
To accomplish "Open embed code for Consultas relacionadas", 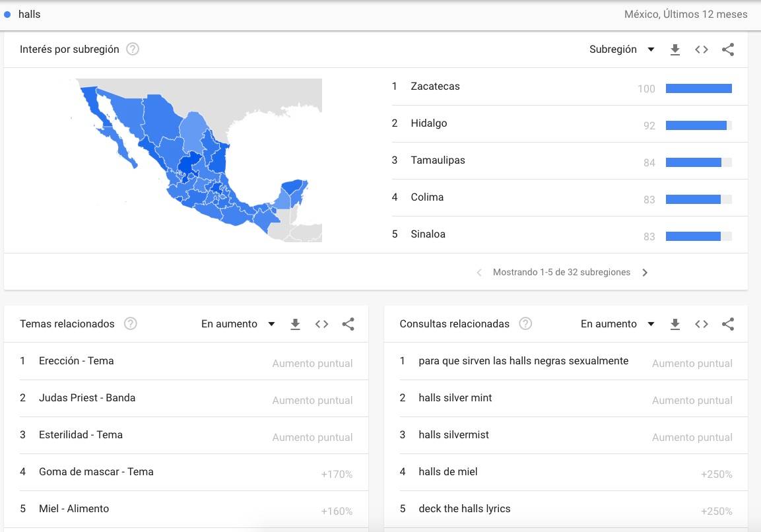I will point(701,324).
